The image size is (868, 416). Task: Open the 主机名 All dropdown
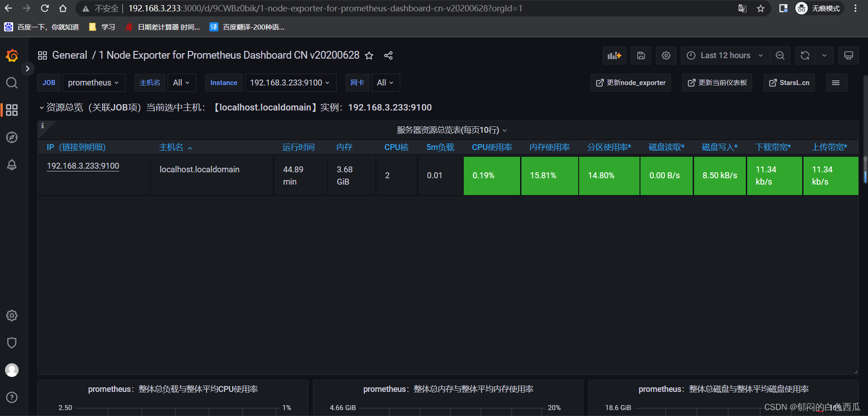coord(182,83)
